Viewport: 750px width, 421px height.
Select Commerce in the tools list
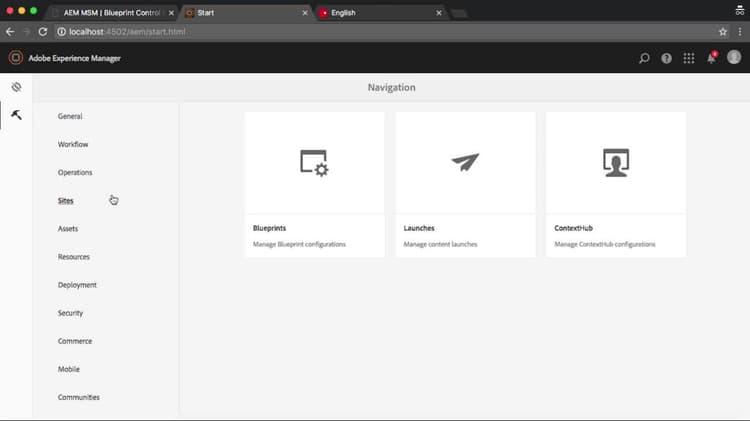(75, 341)
